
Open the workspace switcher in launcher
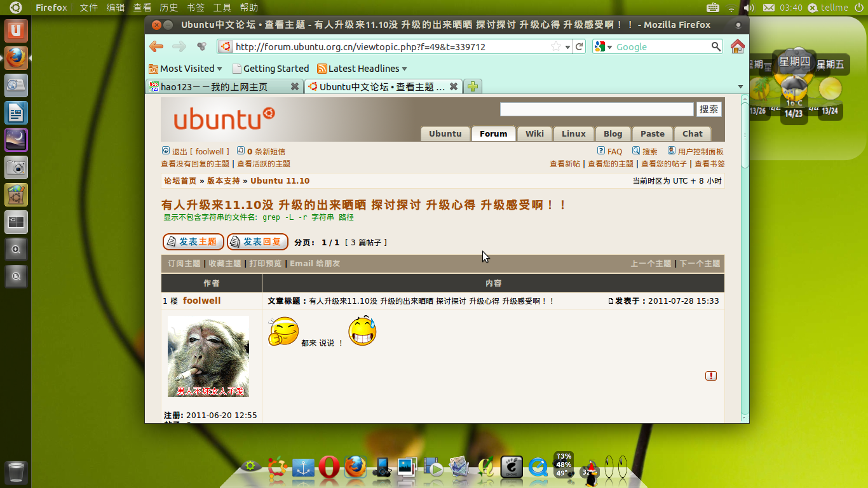[x=16, y=222]
